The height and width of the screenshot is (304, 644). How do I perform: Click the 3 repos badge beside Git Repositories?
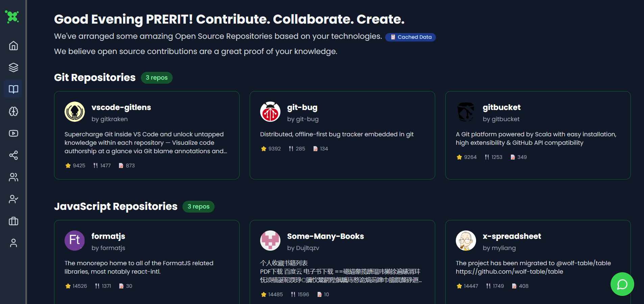point(156,78)
